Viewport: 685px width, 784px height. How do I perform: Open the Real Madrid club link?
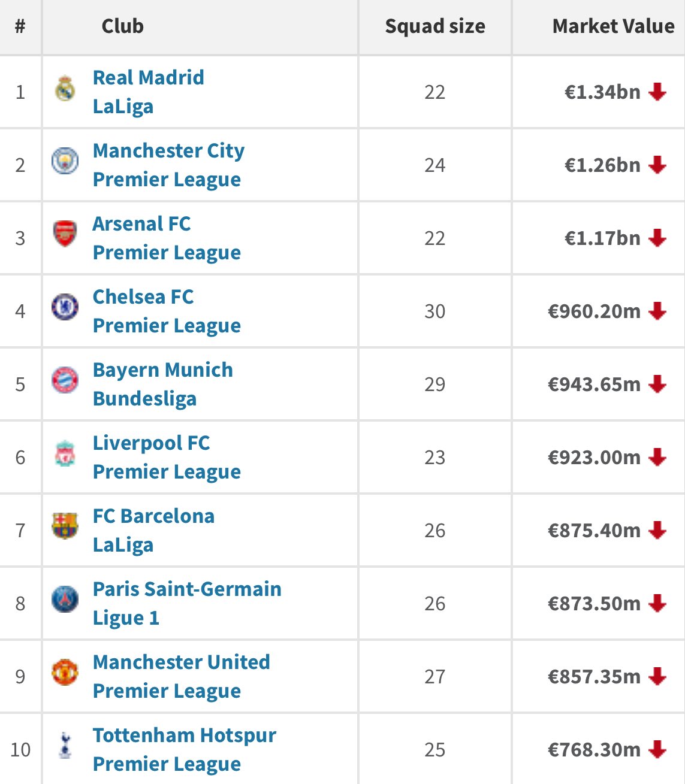(148, 77)
